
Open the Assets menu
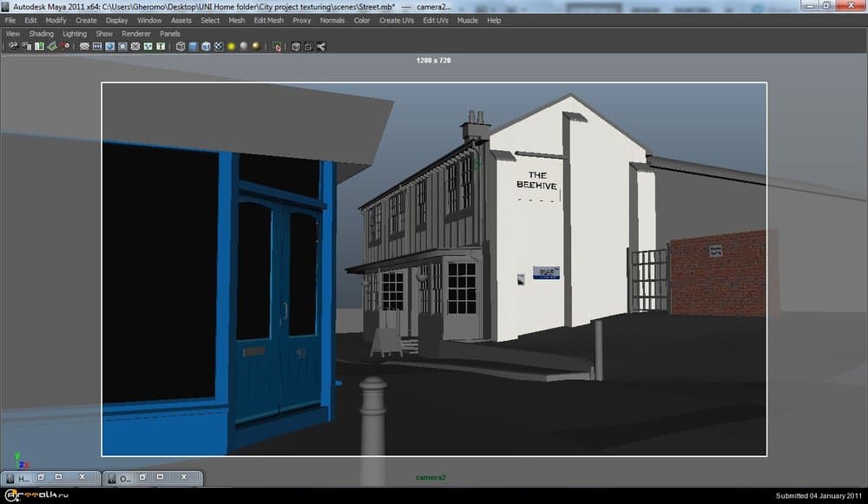[181, 21]
